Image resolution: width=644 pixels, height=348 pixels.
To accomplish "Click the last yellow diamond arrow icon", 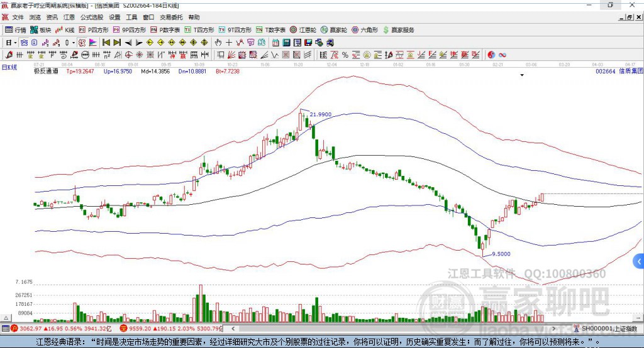I will coord(204,43).
